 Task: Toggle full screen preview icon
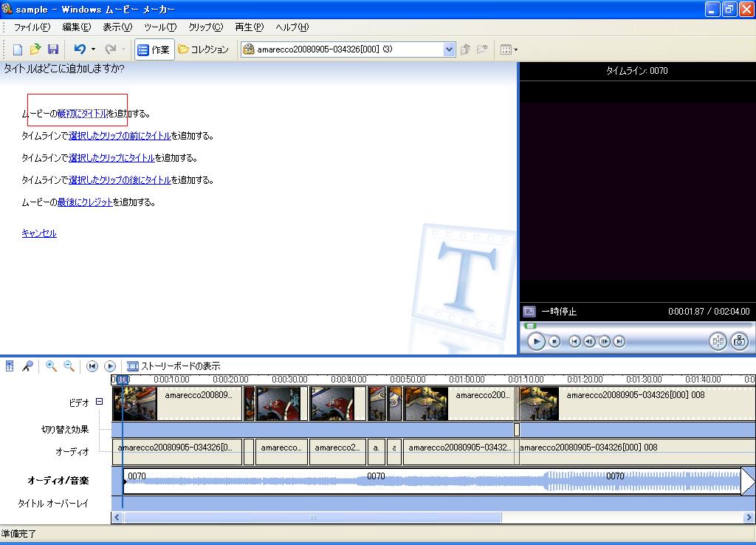coord(529,312)
